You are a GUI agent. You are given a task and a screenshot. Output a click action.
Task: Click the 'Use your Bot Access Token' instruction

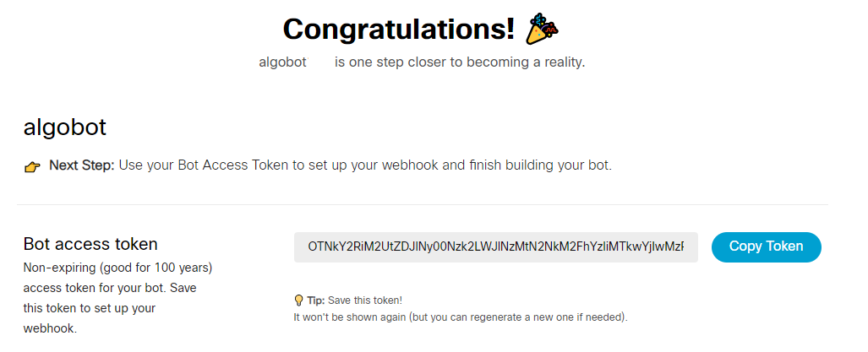click(364, 165)
